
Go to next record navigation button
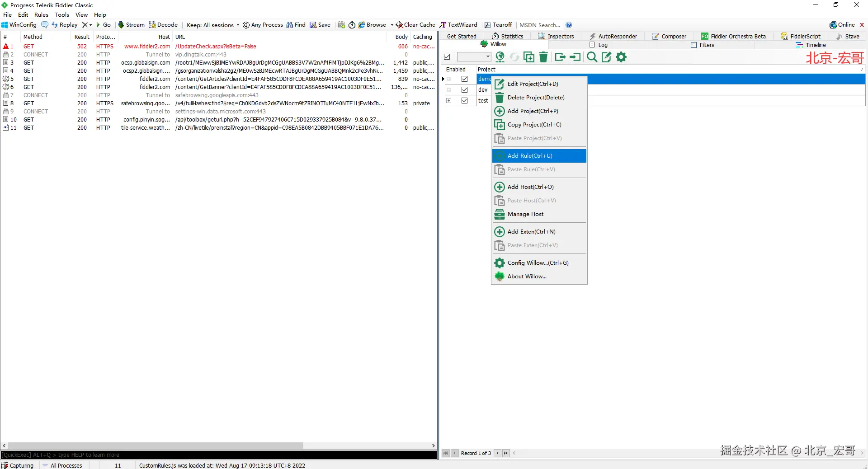(x=497, y=453)
